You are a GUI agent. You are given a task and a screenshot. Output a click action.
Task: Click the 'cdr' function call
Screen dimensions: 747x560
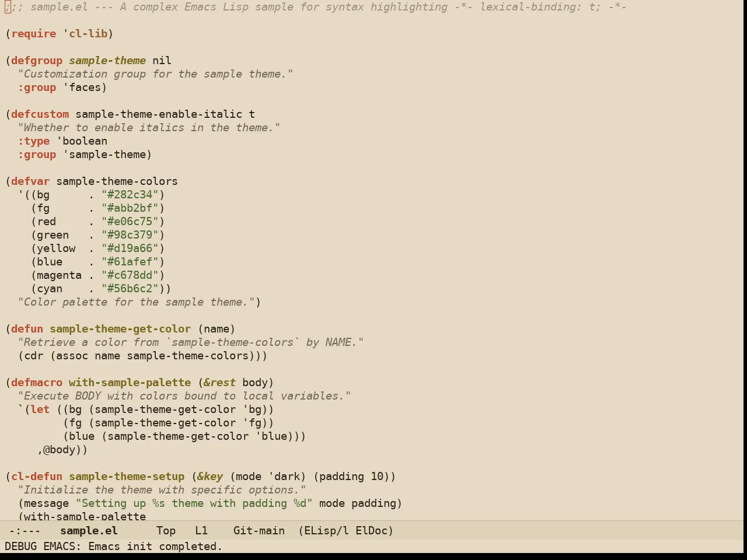pos(34,356)
